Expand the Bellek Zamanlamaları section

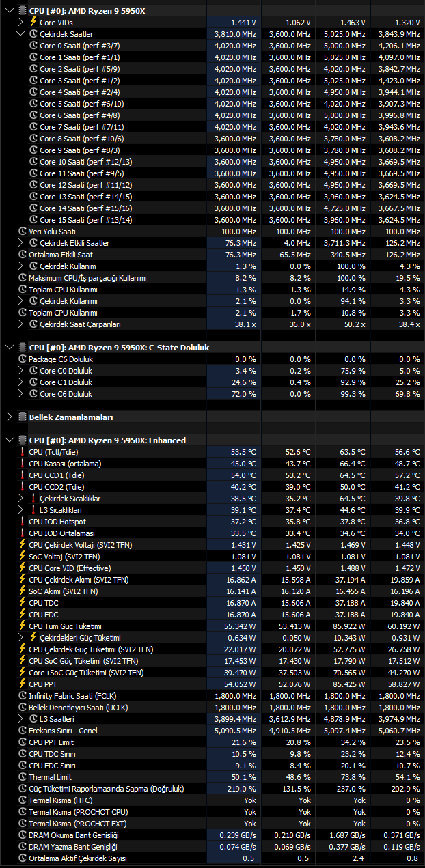click(x=9, y=417)
